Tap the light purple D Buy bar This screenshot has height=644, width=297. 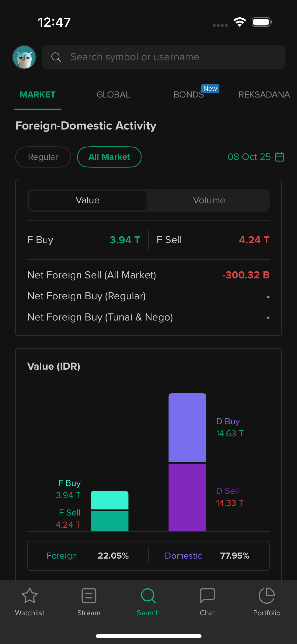coord(187,428)
